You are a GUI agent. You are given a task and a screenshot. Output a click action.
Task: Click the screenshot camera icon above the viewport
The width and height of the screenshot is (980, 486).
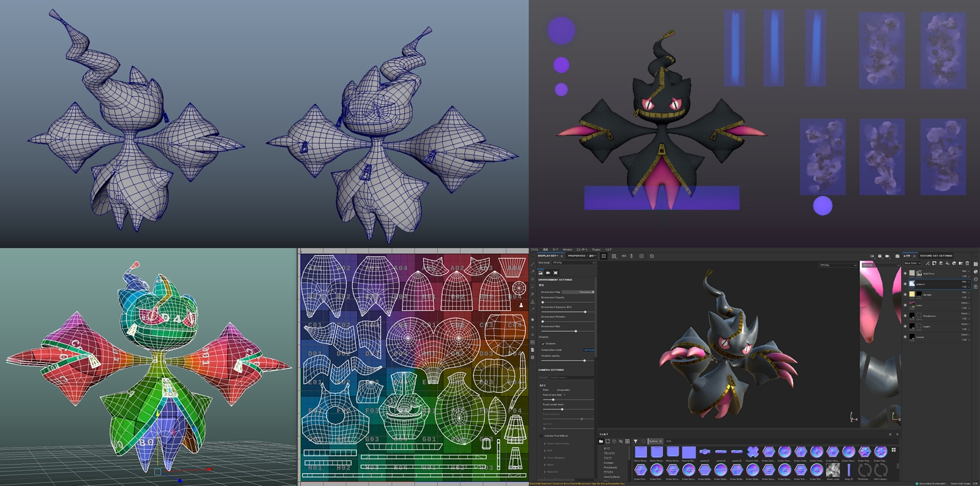point(897,256)
